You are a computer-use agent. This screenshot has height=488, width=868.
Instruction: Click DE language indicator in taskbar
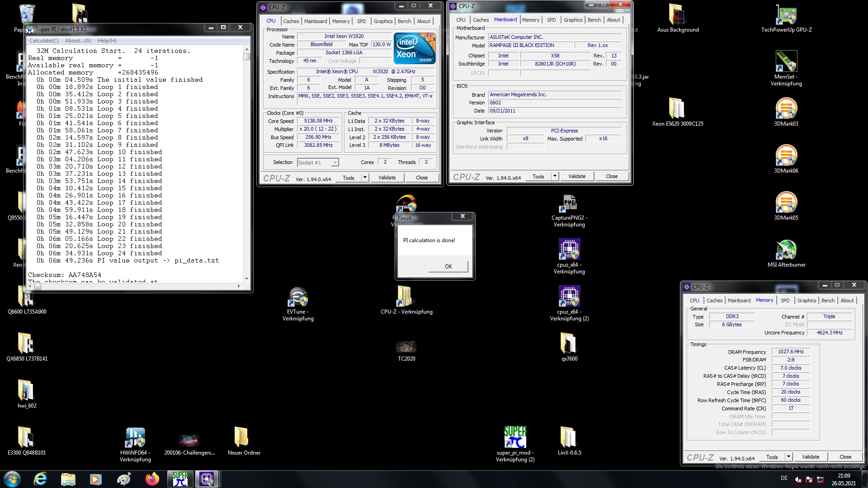(x=784, y=478)
